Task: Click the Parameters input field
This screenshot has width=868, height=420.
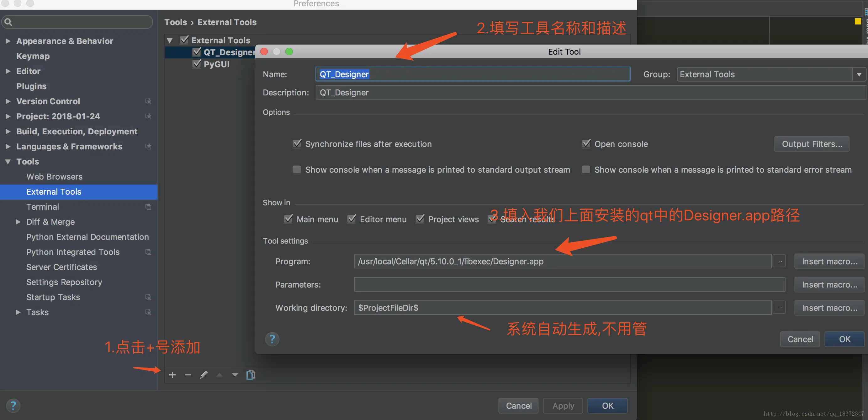Action: [569, 284]
